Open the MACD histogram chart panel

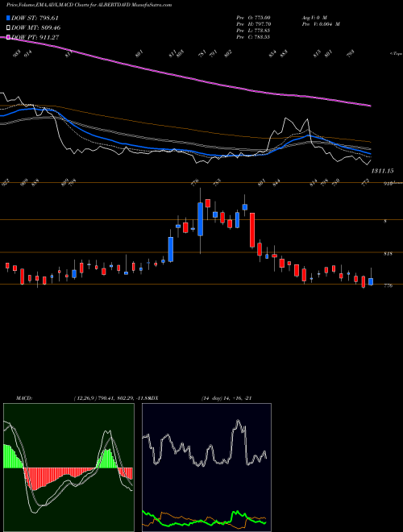tap(69, 468)
